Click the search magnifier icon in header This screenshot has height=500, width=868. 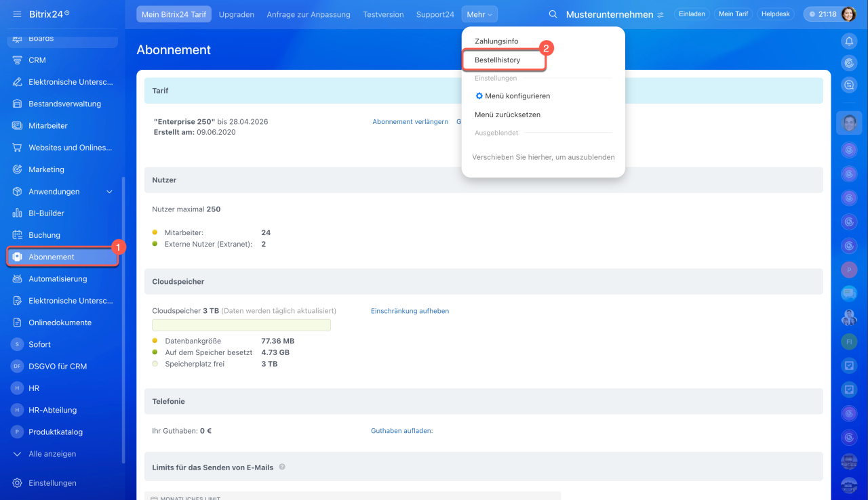click(x=553, y=14)
